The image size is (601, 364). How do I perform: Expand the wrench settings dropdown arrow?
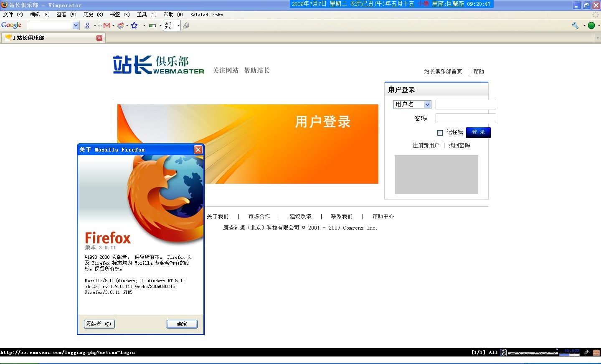click(584, 25)
